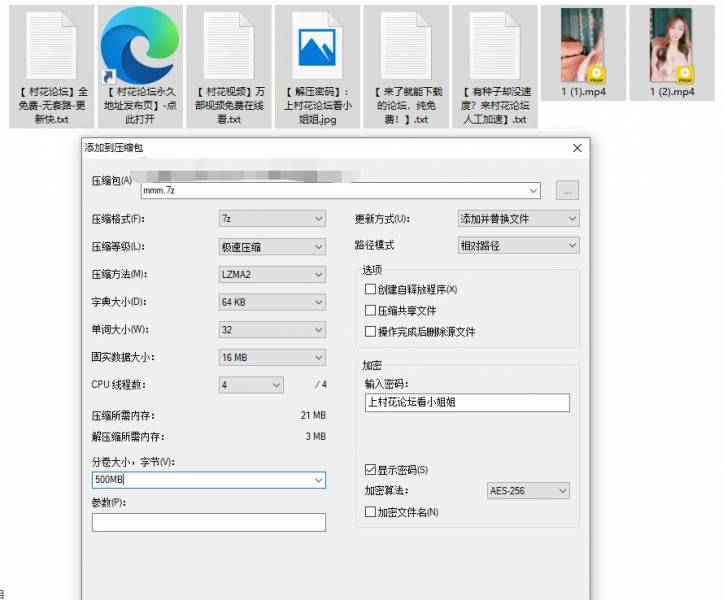The height and width of the screenshot is (600, 723).
Task: Click the browse '...' button for archive path
Action: (x=567, y=190)
